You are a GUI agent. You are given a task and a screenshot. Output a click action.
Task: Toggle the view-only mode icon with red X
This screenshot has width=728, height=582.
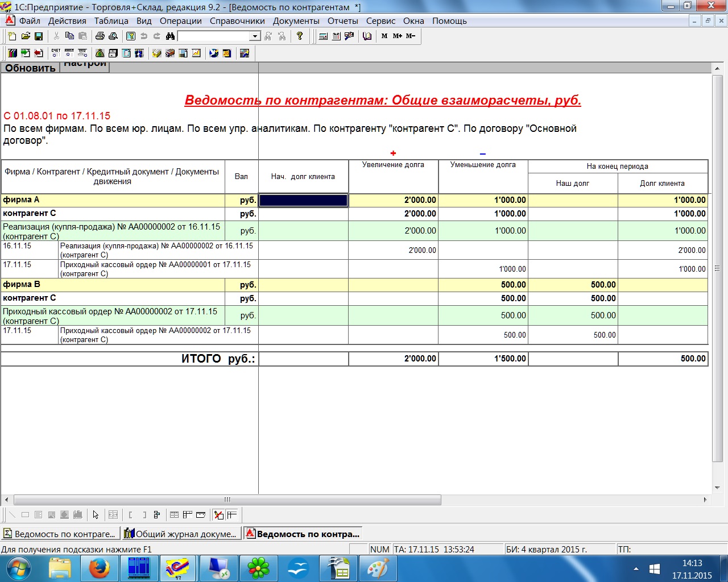219,515
